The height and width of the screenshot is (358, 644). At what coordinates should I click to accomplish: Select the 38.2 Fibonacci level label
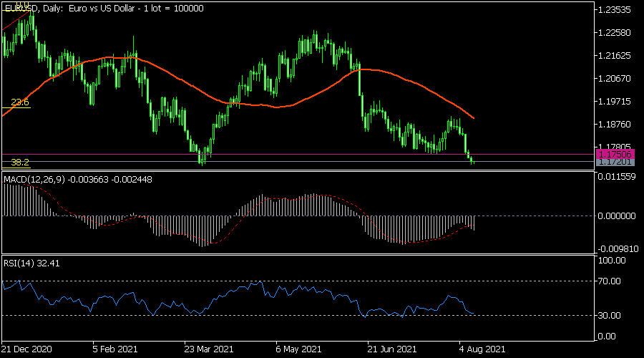pos(19,163)
